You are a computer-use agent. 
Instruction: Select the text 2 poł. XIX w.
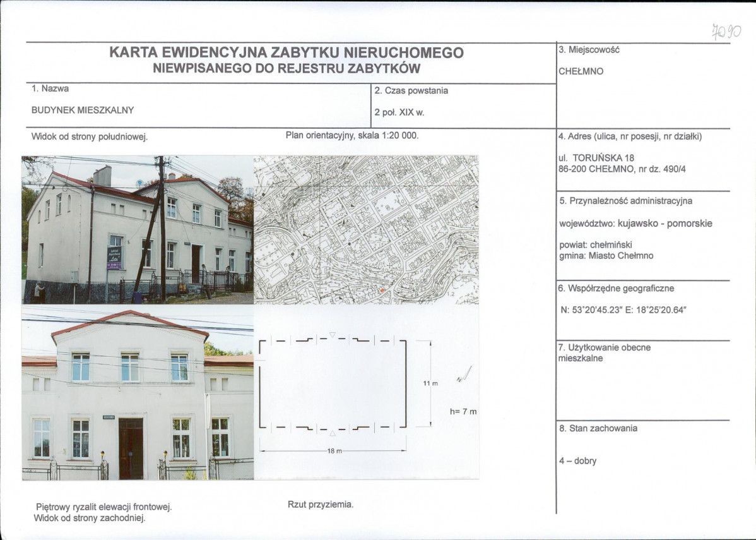point(399,112)
